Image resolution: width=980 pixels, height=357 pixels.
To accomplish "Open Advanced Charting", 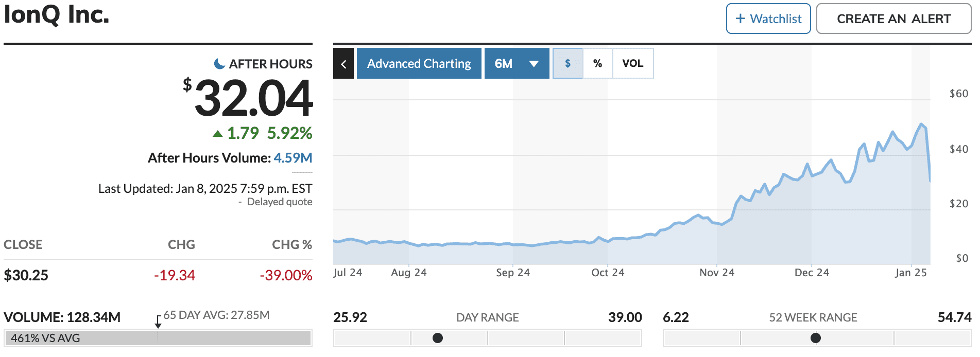I will [x=419, y=63].
